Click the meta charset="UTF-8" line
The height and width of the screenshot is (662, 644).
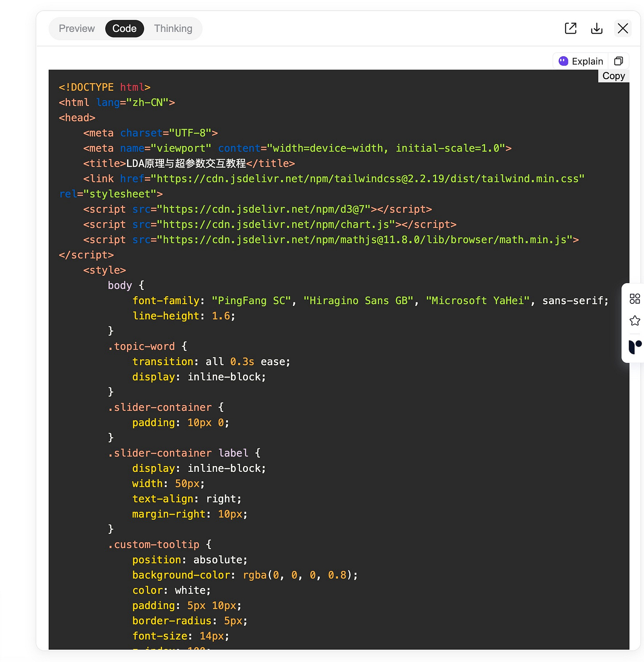pyautogui.click(x=150, y=133)
